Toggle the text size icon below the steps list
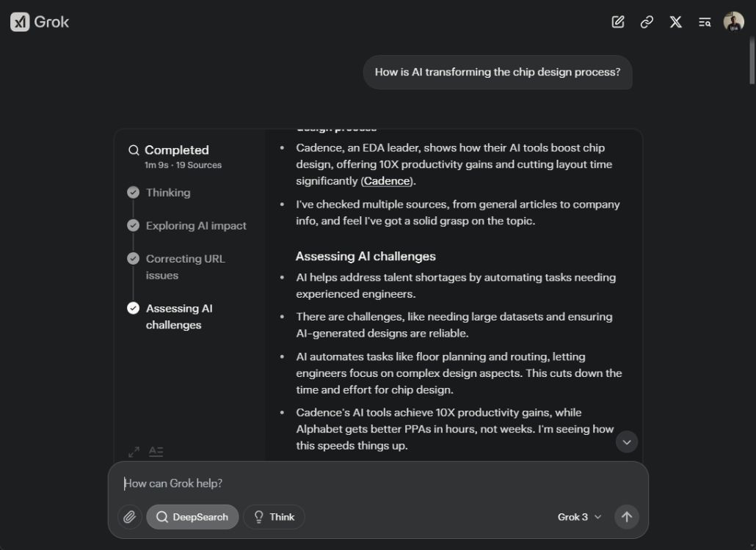 156,451
